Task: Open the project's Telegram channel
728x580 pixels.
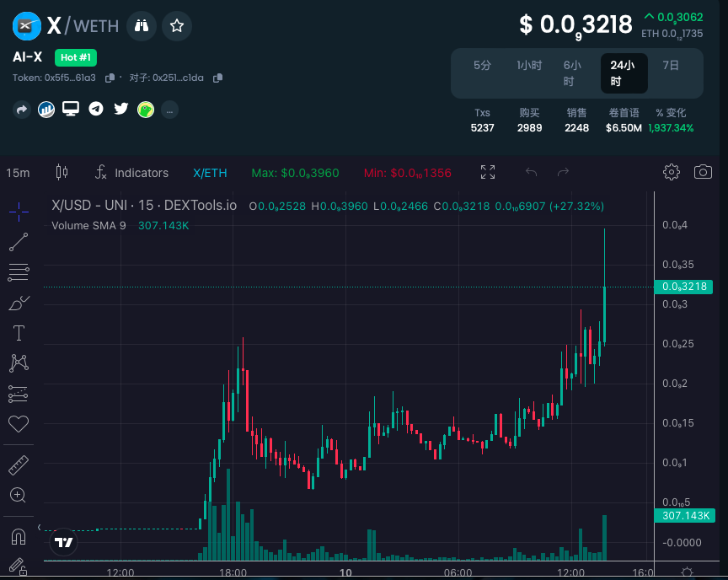Action: click(95, 109)
